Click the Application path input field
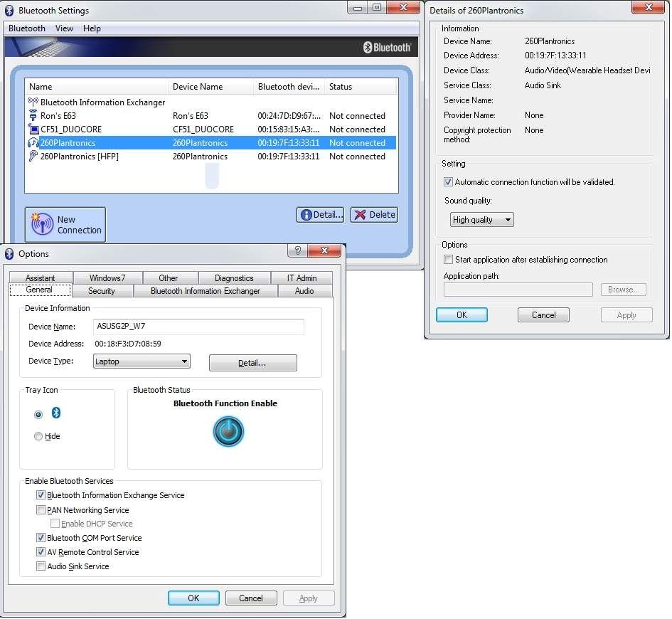The image size is (672, 619). [x=518, y=290]
